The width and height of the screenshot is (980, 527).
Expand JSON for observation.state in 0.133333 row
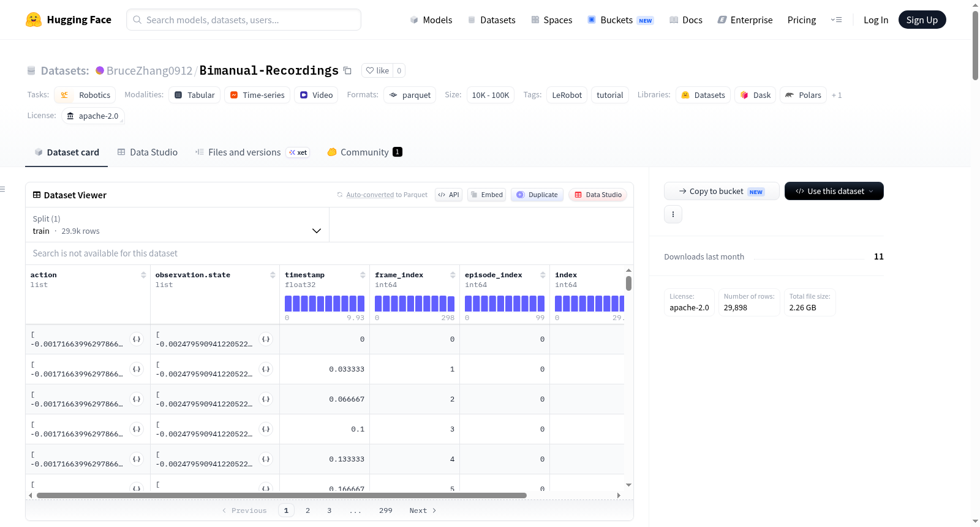click(266, 459)
